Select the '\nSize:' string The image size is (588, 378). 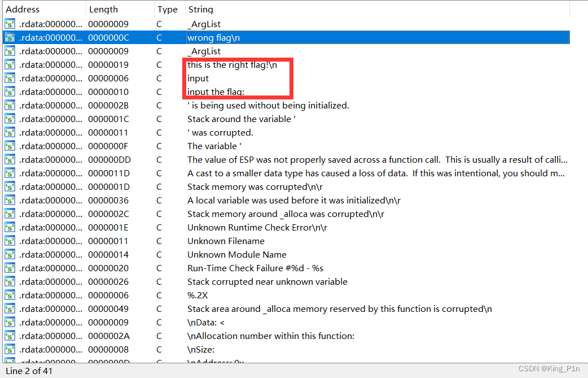201,350
